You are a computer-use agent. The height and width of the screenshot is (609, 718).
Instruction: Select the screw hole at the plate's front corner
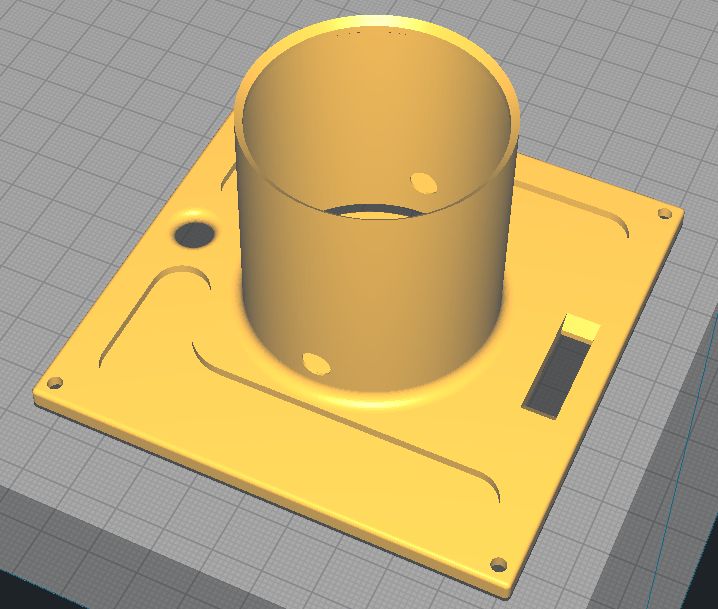pos(498,565)
